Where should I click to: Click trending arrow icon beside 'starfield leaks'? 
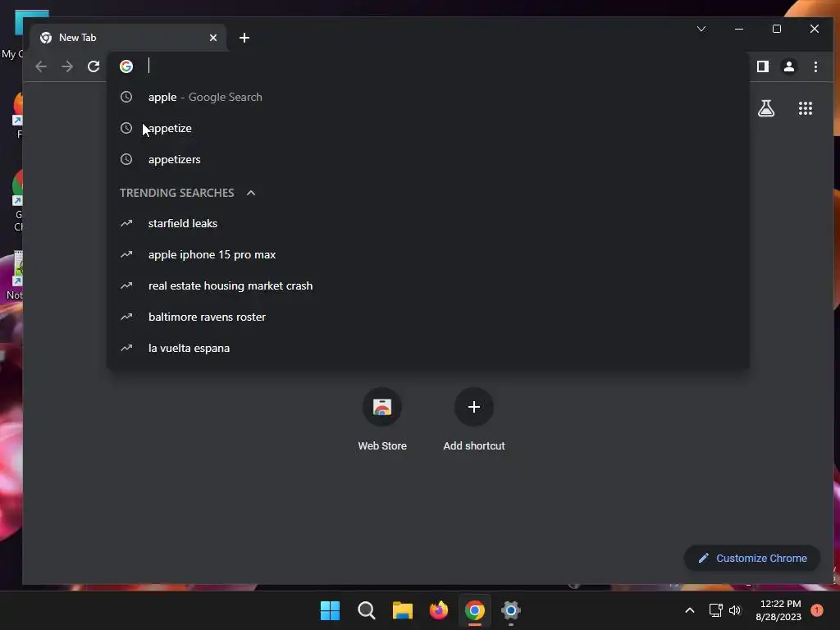[126, 223]
